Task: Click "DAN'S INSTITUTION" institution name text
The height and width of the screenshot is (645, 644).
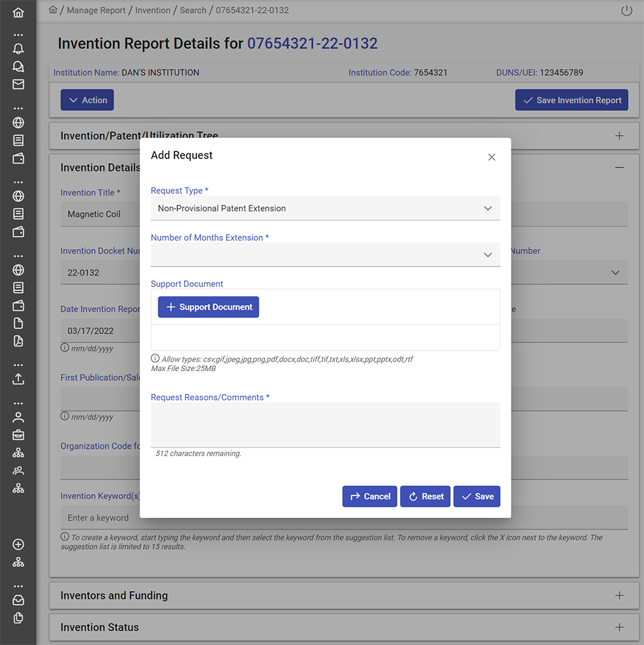Action: 160,72
